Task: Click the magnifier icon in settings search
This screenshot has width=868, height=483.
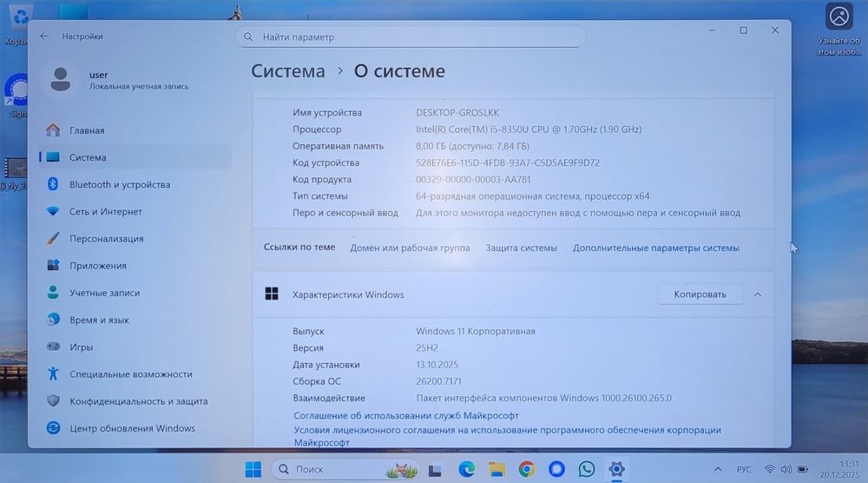Action: click(x=248, y=37)
